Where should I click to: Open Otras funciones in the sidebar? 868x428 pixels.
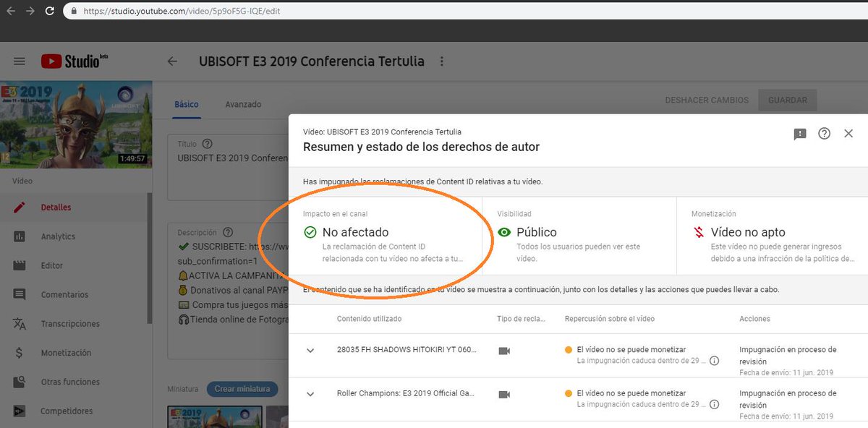pos(70,382)
